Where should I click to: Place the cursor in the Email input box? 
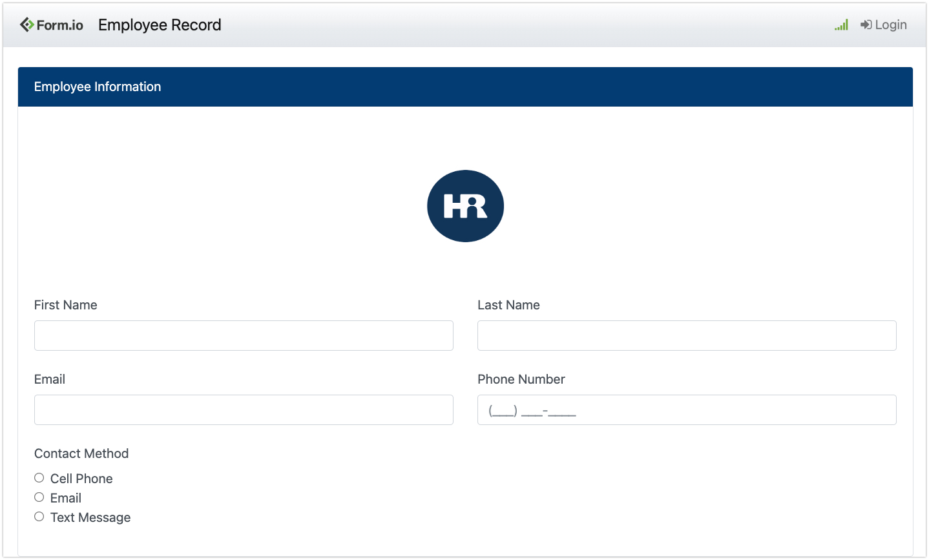click(x=244, y=410)
